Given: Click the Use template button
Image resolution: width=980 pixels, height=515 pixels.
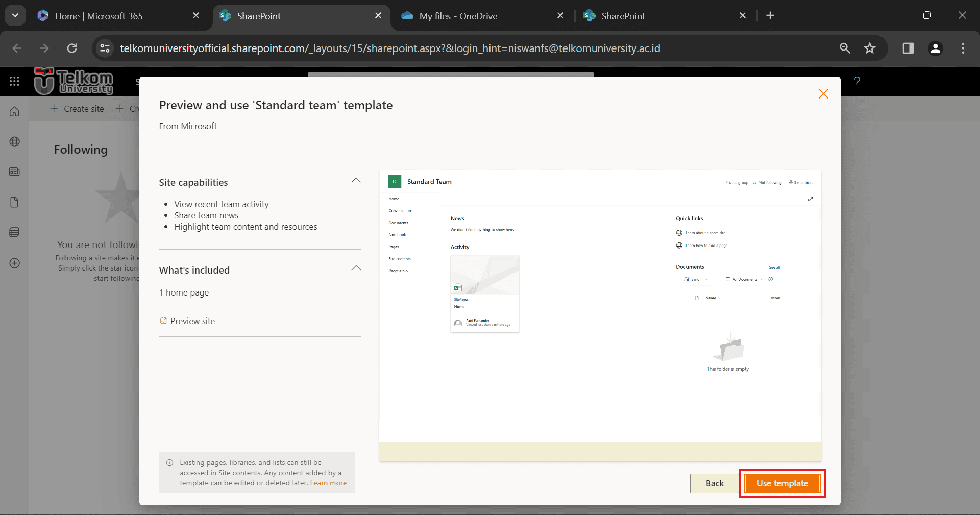Looking at the screenshot, I should tap(782, 483).
